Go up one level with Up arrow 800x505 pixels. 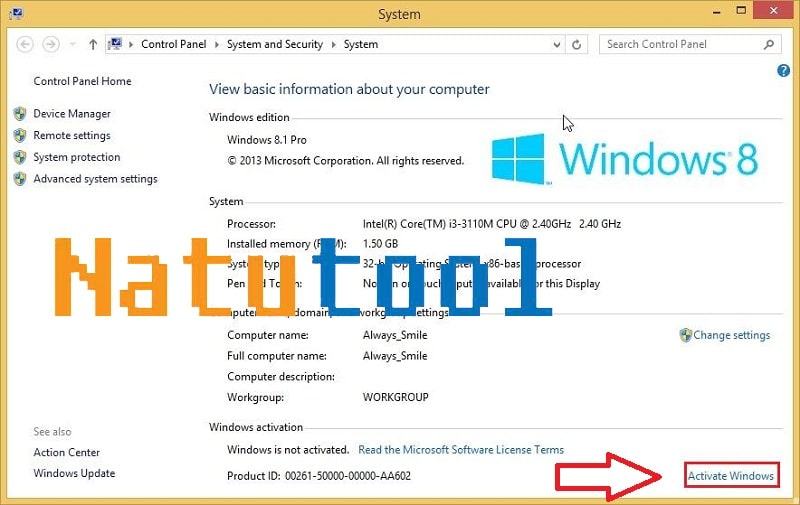93,44
